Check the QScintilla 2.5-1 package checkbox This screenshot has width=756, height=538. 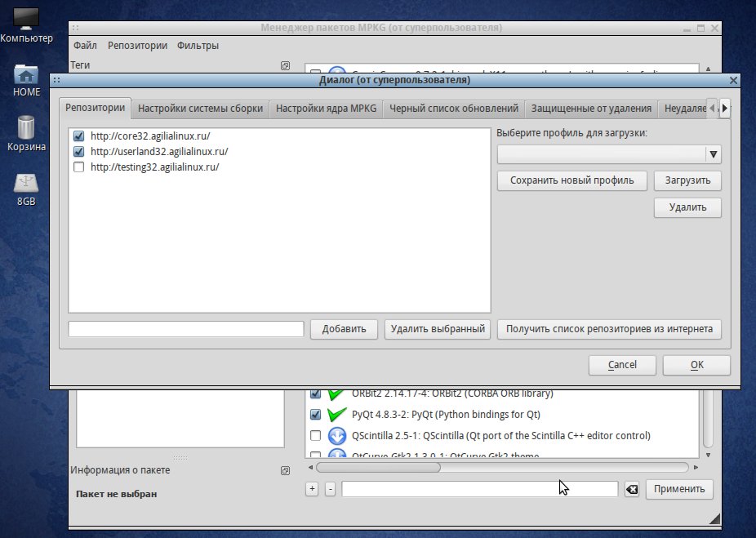315,435
